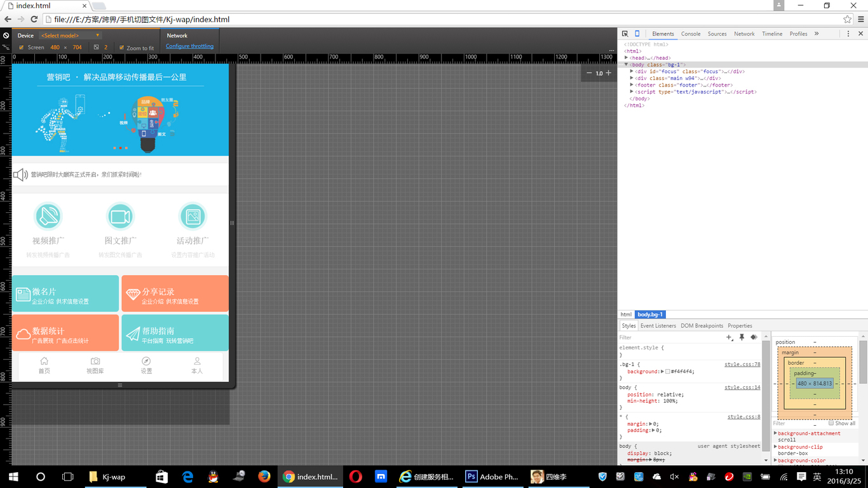Click device pixel ratio icon
This screenshot has width=868, height=488.
click(96, 47)
